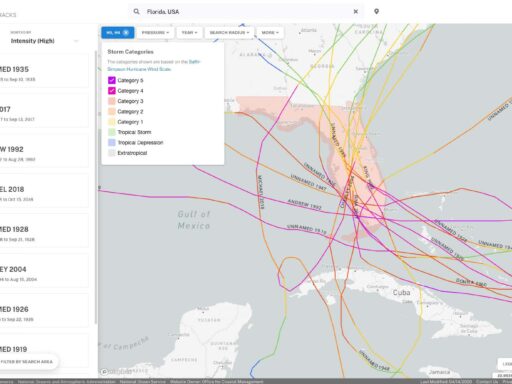Select the 1935 storm card
Screen dimensions: 512x384
44,71
